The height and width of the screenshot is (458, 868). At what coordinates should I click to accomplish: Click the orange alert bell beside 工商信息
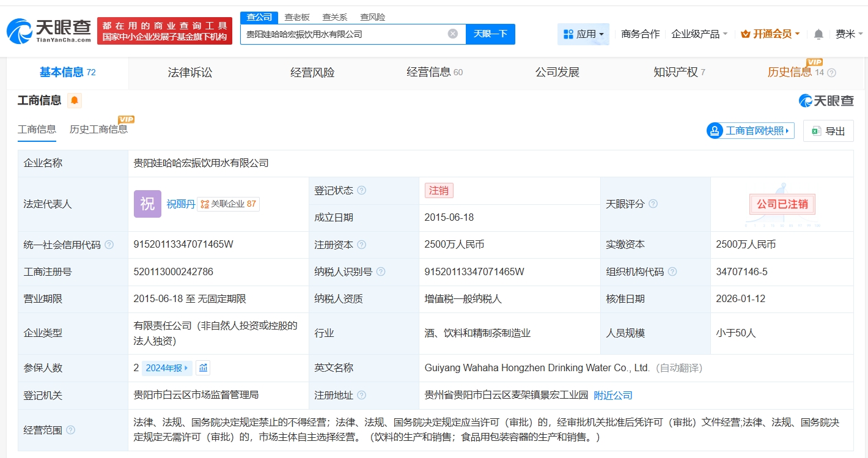pos(75,100)
